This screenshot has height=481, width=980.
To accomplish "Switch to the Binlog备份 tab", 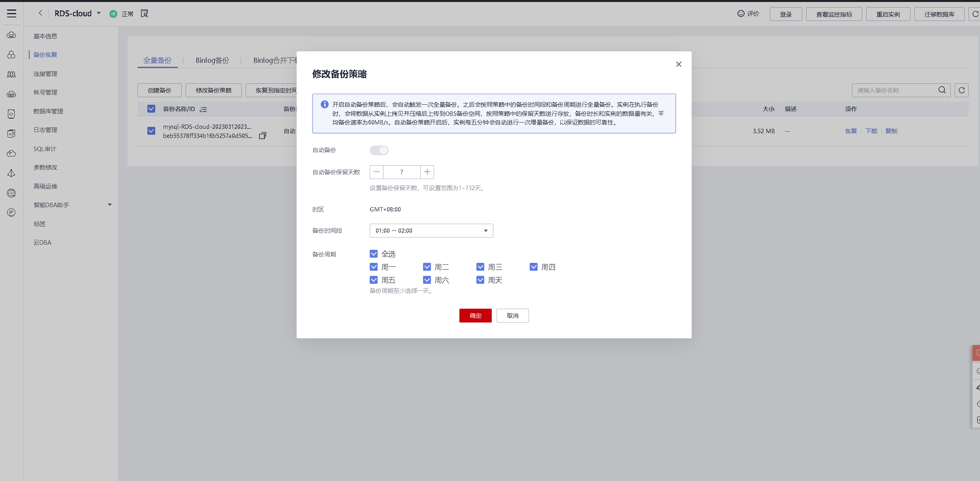I will (212, 60).
